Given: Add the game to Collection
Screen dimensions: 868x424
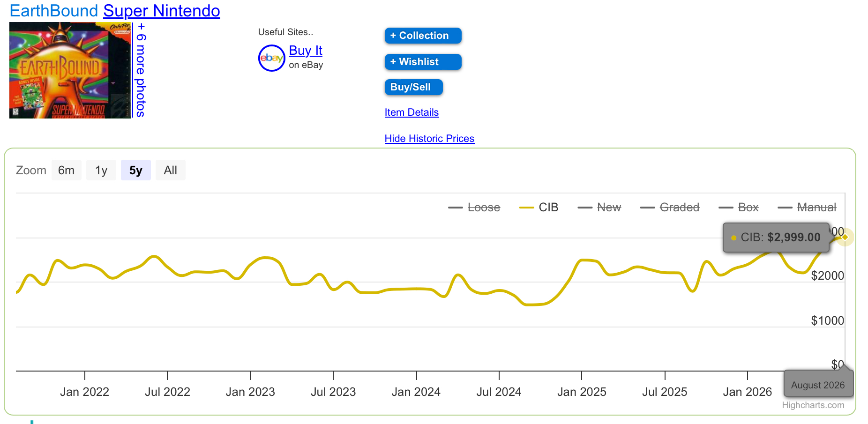Looking at the screenshot, I should 423,36.
